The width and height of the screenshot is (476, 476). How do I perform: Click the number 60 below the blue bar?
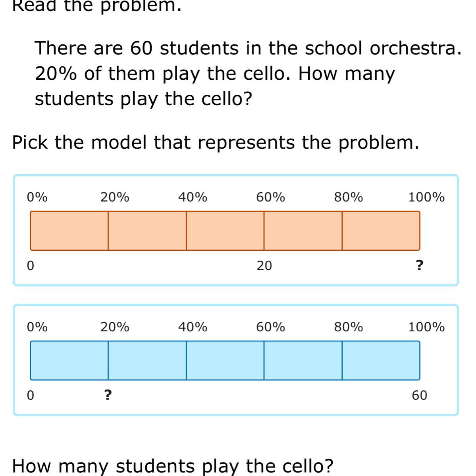coord(419,395)
